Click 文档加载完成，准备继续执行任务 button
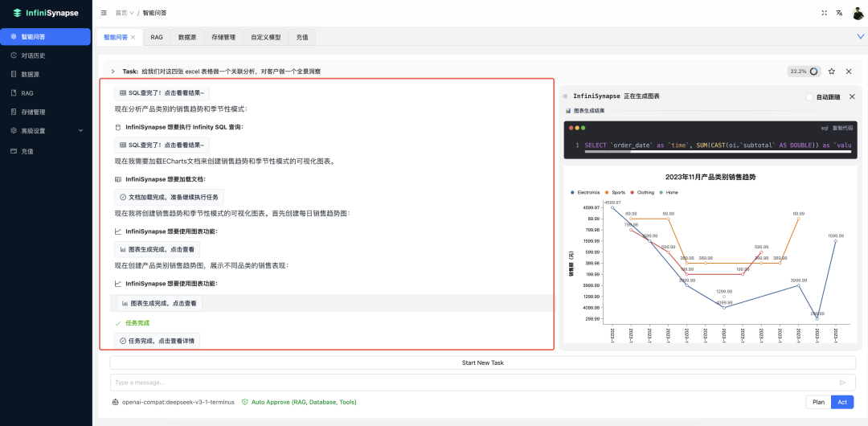 [x=170, y=197]
